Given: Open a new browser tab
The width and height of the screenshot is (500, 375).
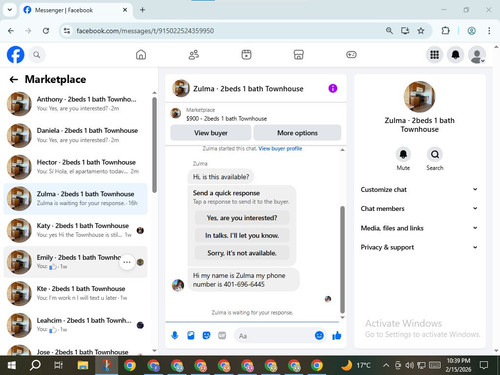Looking at the screenshot, I should tap(142, 10).
